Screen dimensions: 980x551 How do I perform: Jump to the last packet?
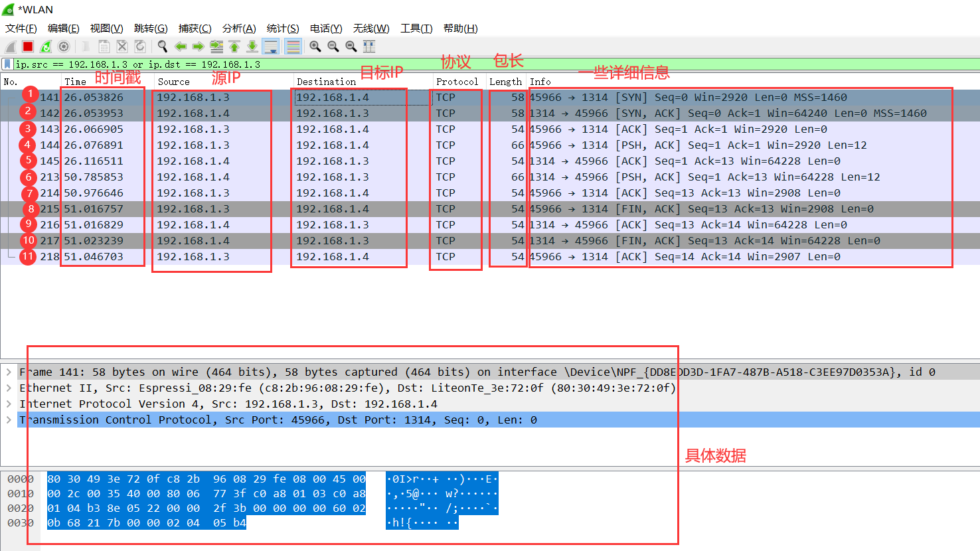252,46
